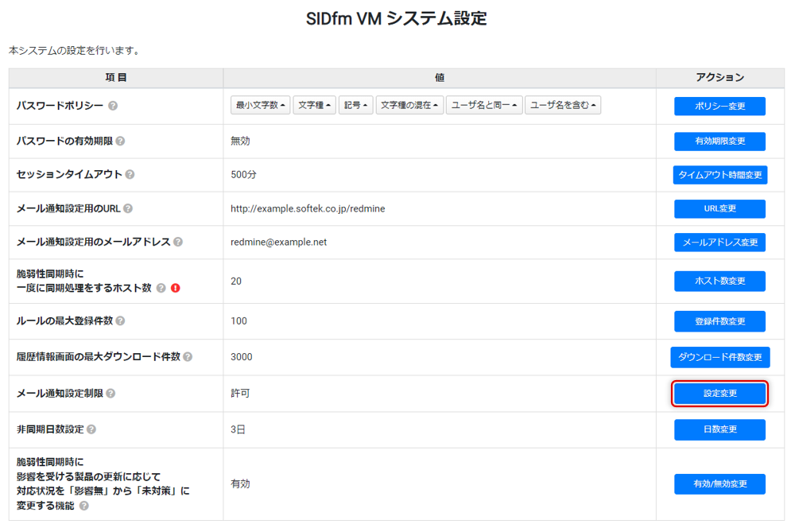Image resolution: width=795 pixels, height=532 pixels.
Task: Click help icon after 変更する機能
Action: tap(84, 506)
